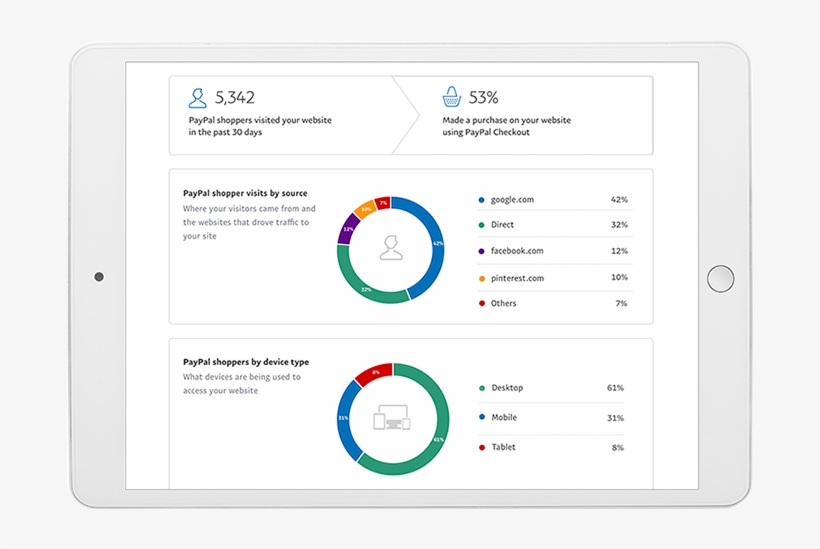Screen dimensions: 820x549
Task: Click the person icon inside the source donut chart
Action: [391, 248]
